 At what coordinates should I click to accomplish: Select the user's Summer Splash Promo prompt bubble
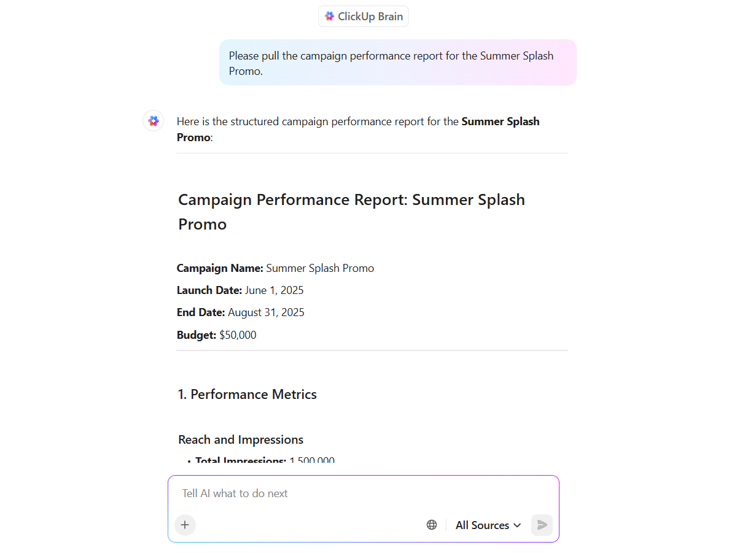[398, 62]
